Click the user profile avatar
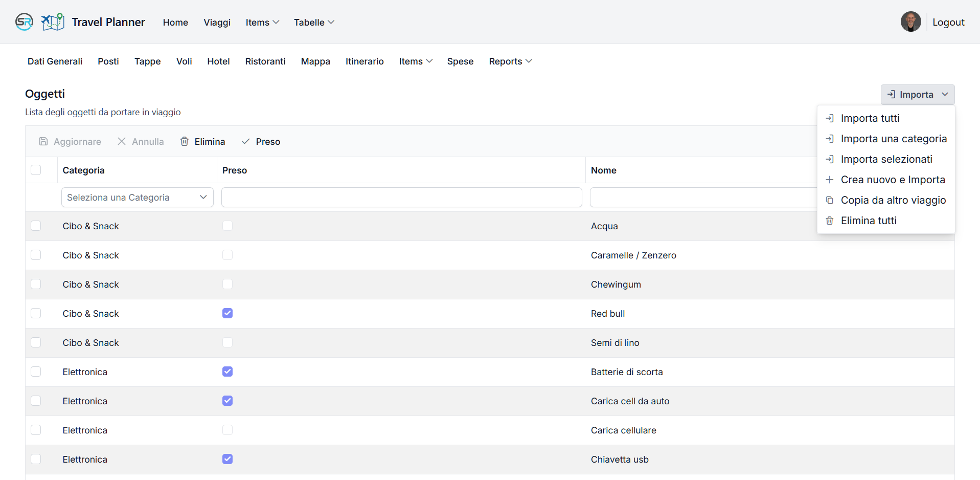980x480 pixels. [910, 22]
